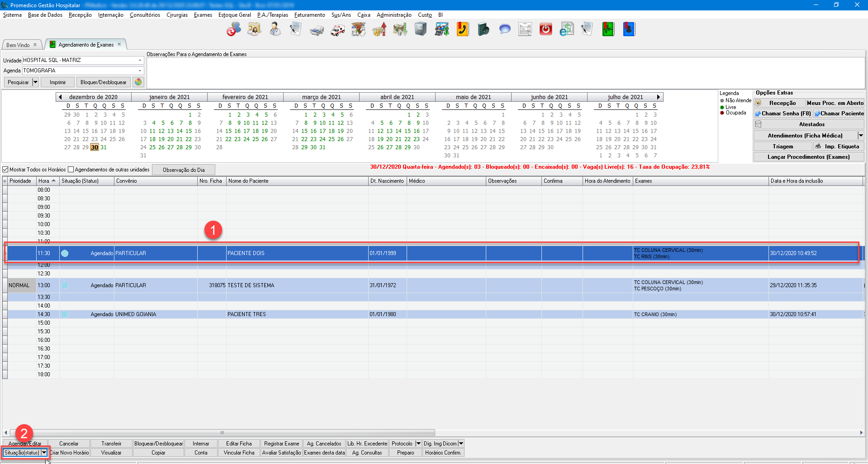Open the safe vault toolbar icon

(421, 30)
